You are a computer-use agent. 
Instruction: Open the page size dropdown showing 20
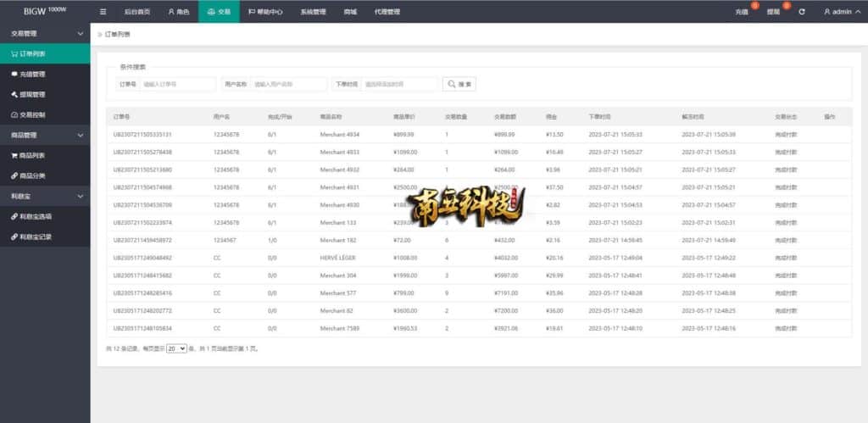176,349
